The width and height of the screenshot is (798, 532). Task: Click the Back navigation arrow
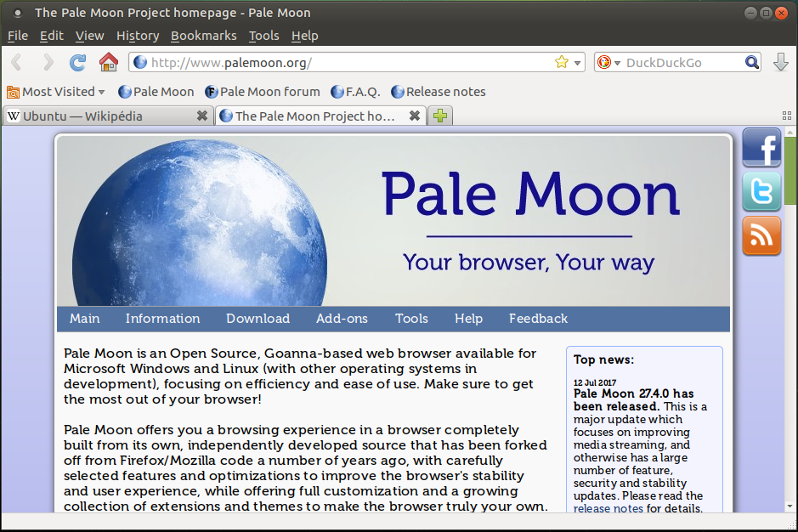point(16,63)
